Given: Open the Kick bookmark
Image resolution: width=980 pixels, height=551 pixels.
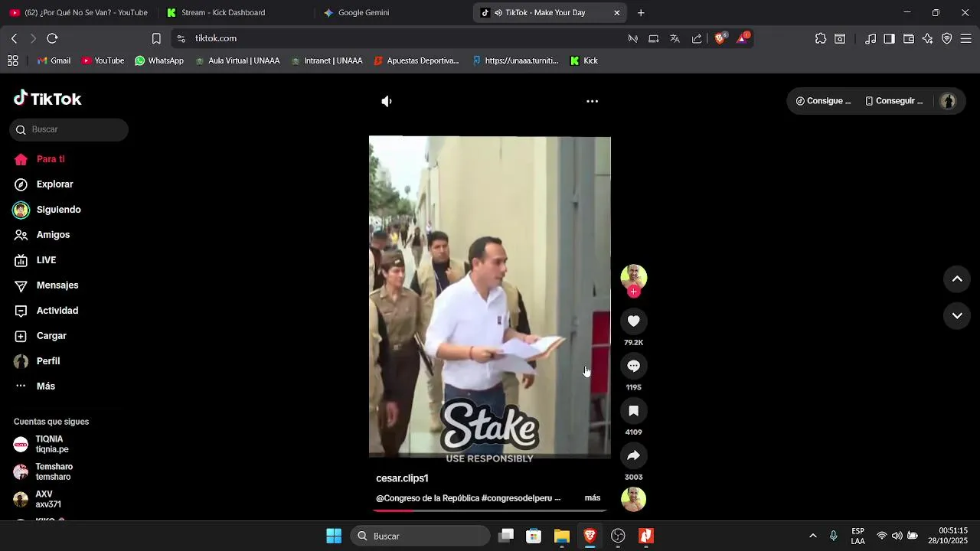Looking at the screenshot, I should (584, 60).
